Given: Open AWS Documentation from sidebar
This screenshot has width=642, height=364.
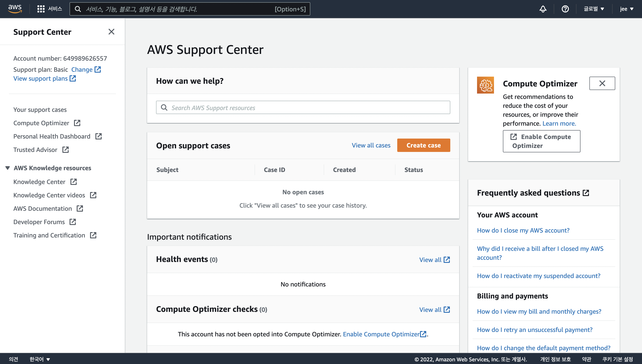Looking at the screenshot, I should click(x=43, y=209).
